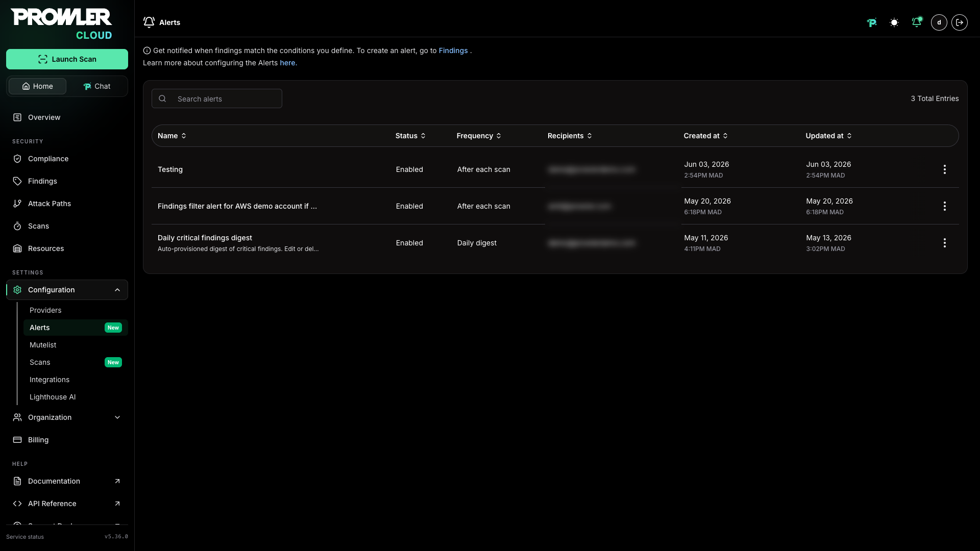Click the sign out icon
The image size is (980, 551).
(960, 22)
